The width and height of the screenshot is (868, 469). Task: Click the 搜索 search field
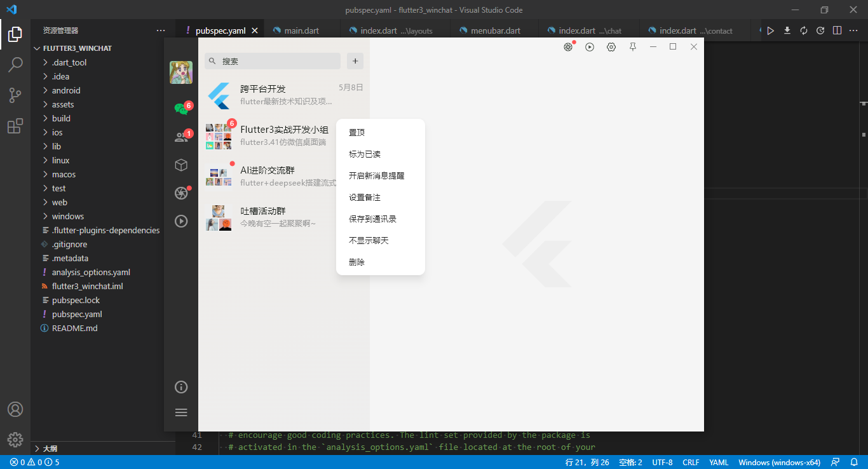coord(273,61)
